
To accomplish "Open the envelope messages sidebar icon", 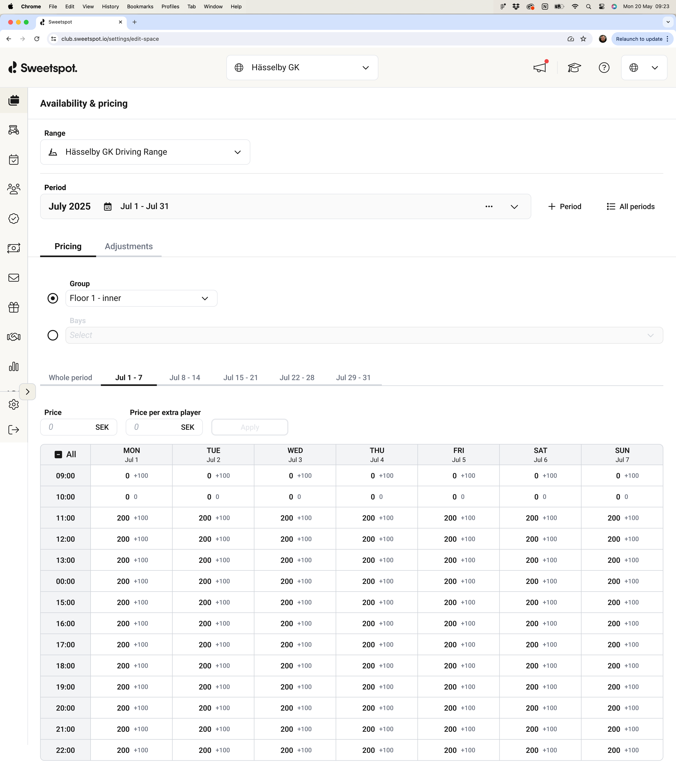I will [14, 278].
